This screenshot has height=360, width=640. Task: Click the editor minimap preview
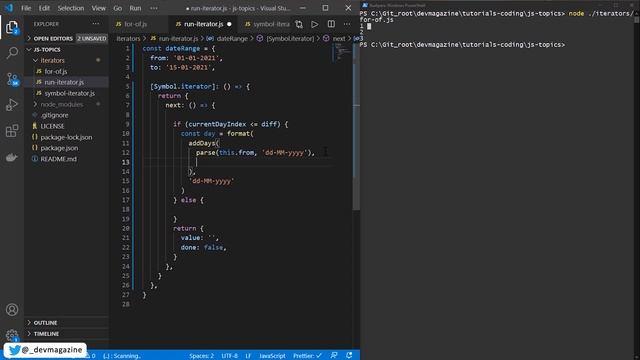click(x=342, y=52)
